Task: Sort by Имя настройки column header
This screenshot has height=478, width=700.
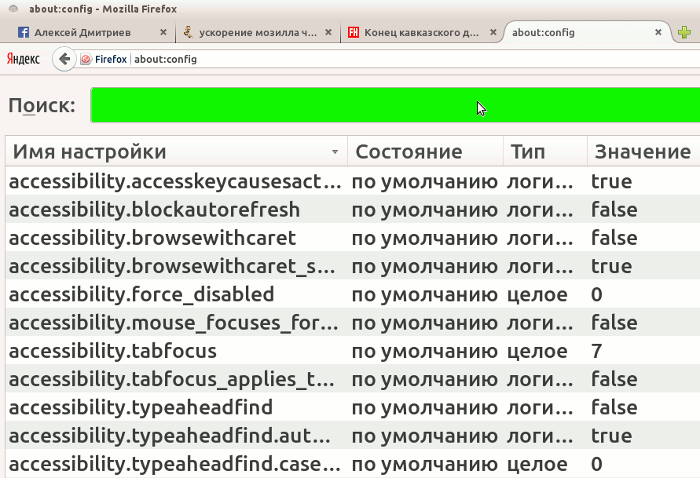Action: (x=176, y=152)
